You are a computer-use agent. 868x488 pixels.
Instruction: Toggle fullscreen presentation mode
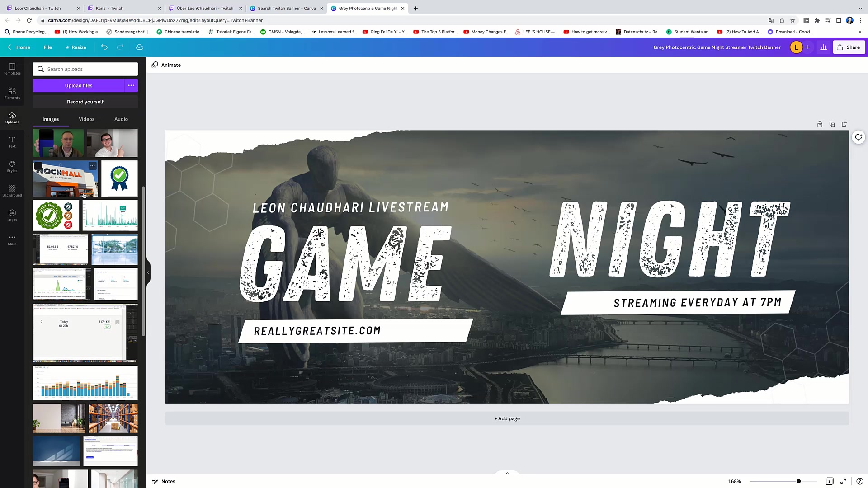(x=843, y=481)
